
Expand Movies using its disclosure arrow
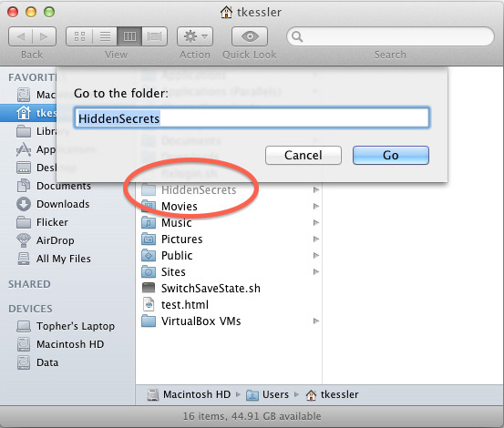point(316,206)
